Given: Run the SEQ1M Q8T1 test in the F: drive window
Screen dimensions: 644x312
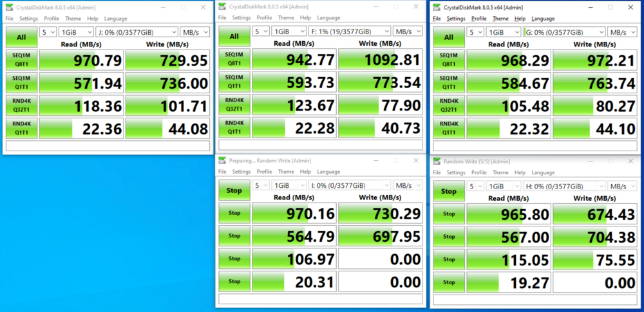Looking at the screenshot, I should point(234,60).
